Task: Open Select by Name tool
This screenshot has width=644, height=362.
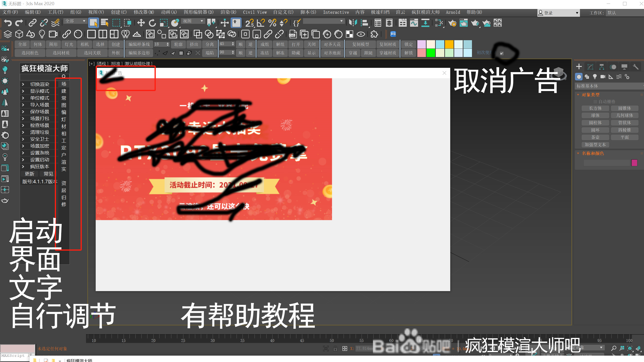Action: [x=105, y=23]
